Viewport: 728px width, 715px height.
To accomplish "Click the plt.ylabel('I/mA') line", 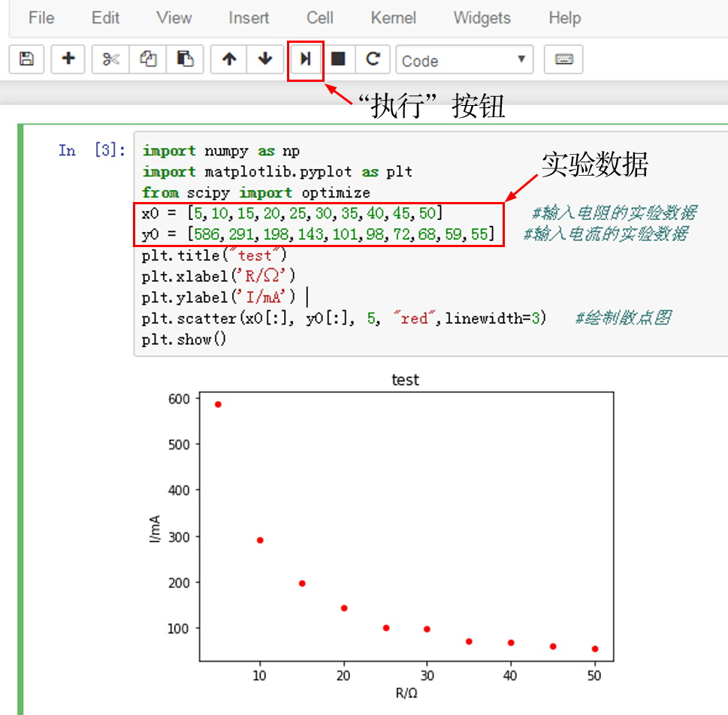I will (218, 297).
